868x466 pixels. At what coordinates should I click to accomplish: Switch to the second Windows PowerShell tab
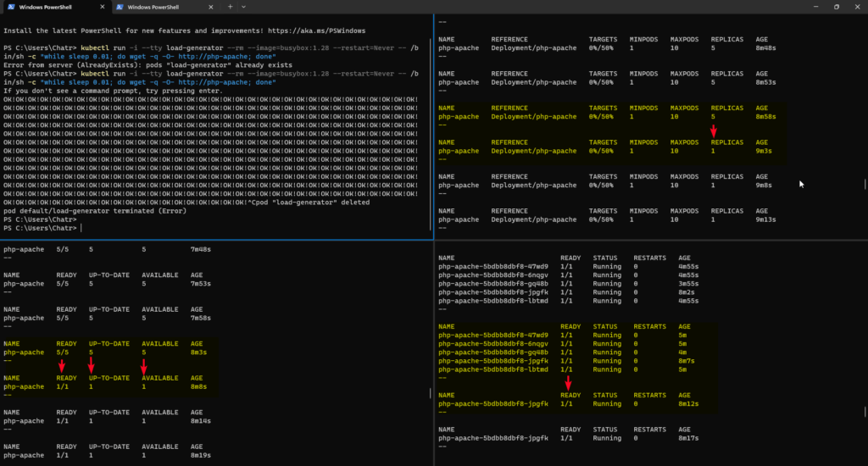pos(164,7)
